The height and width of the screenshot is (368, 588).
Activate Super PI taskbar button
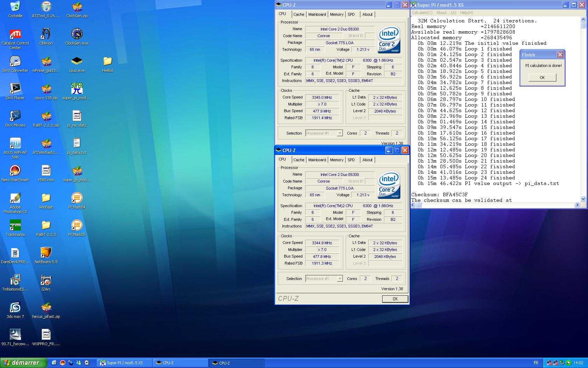tap(125, 363)
